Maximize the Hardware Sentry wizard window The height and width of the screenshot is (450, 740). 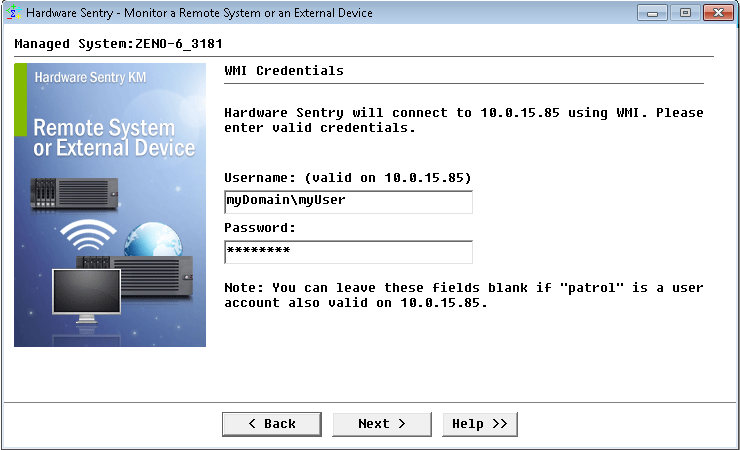pyautogui.click(x=684, y=13)
